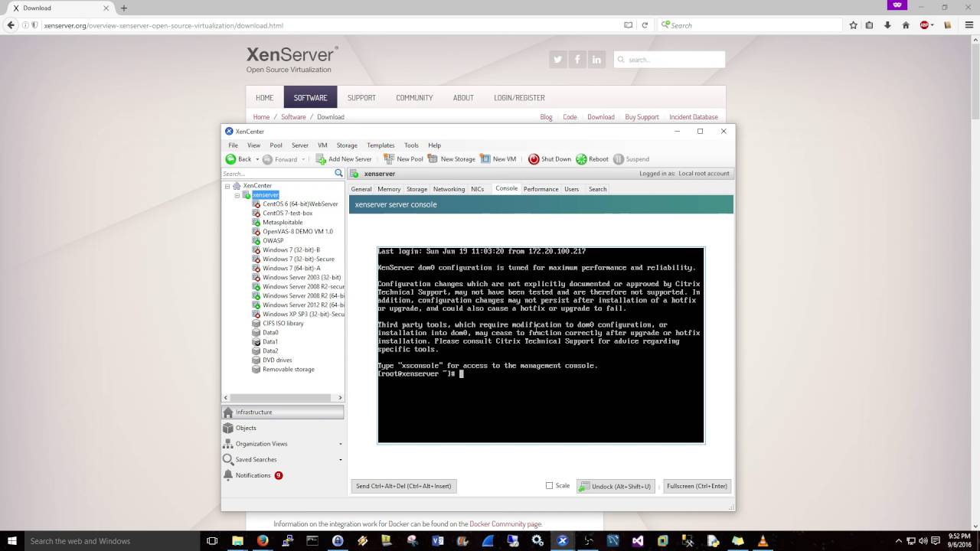Click the Undock (Alt+Shift+U) button
The height and width of the screenshot is (551, 980).
click(x=616, y=486)
